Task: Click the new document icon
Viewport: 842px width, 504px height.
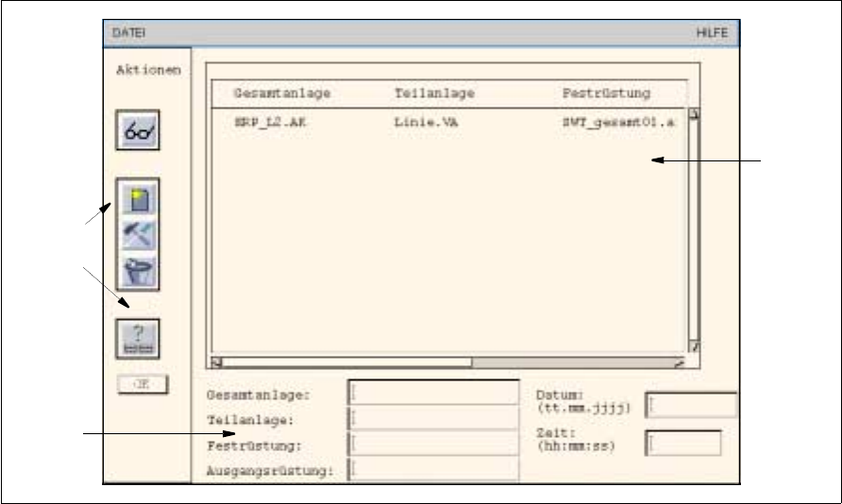Action: [x=139, y=199]
